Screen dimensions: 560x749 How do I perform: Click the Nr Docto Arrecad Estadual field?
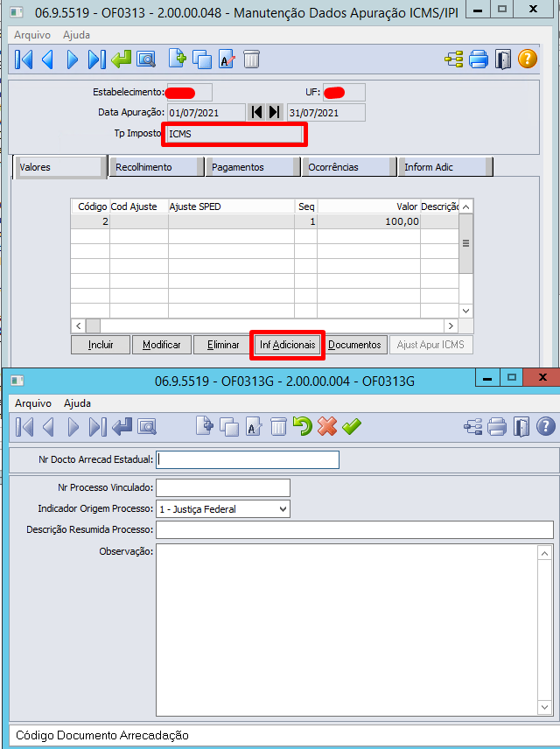tap(248, 459)
